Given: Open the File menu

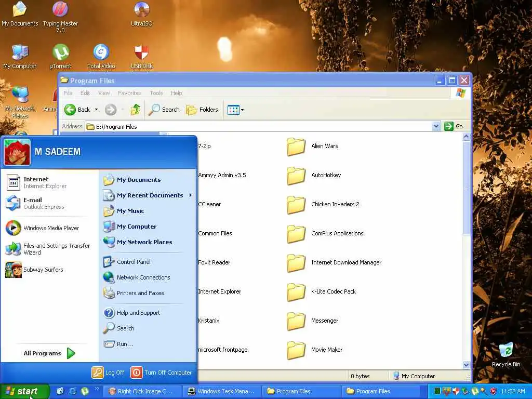Looking at the screenshot, I should pos(68,92).
